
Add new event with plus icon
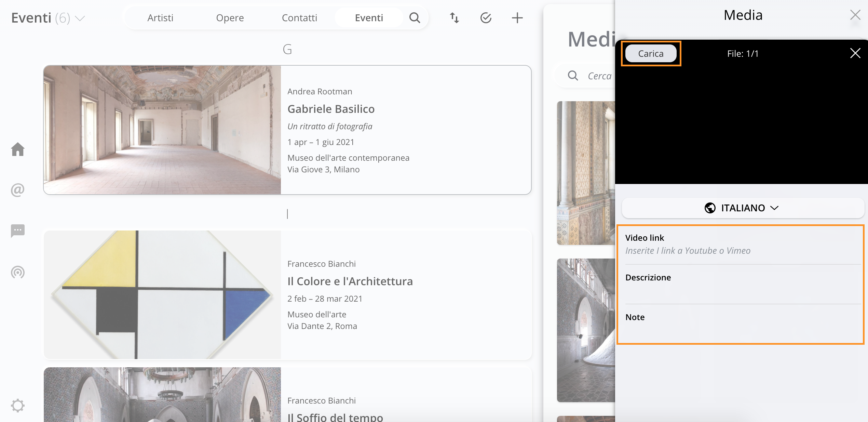517,18
